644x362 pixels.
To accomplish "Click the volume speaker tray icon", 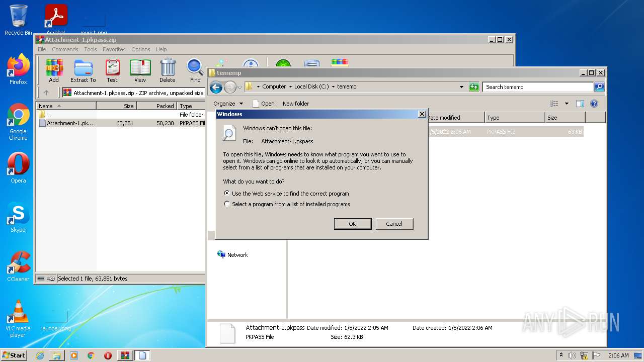I will click(x=572, y=355).
